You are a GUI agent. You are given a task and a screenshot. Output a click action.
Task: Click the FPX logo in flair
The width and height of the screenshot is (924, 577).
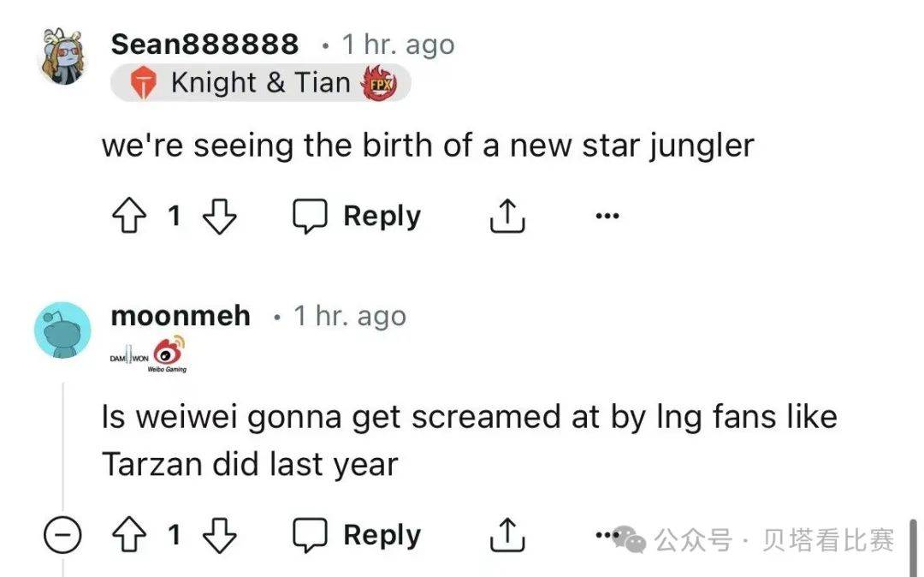[378, 84]
